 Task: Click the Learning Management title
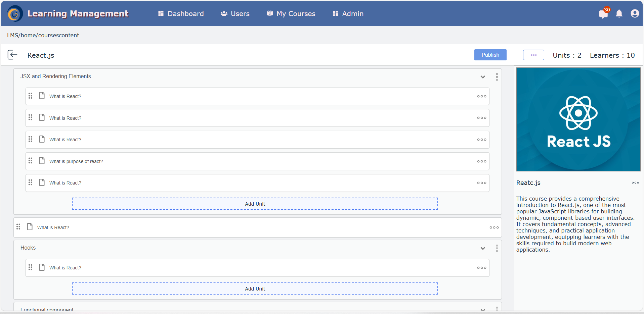78,13
